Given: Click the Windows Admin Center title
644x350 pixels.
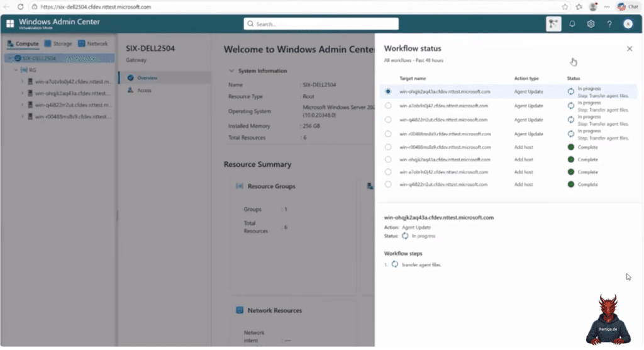Looking at the screenshot, I should (59, 22).
